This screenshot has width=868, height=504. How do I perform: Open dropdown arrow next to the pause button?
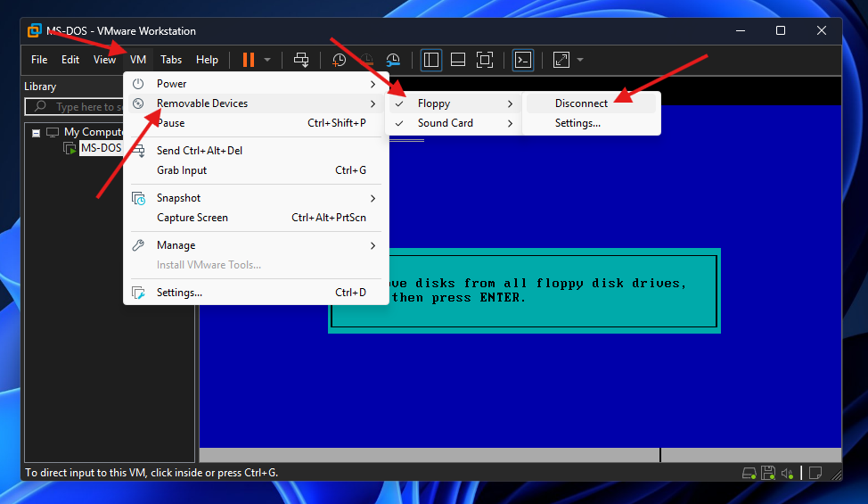pos(267,60)
